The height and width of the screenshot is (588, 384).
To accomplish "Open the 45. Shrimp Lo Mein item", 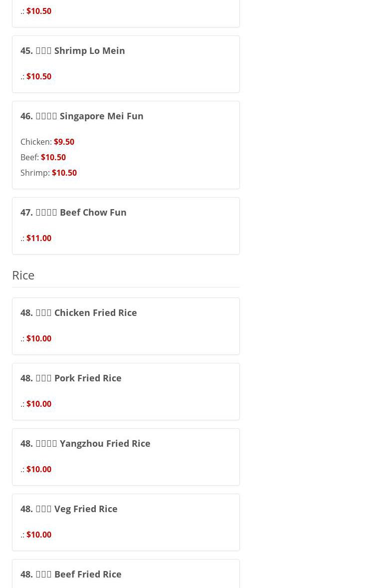I will coord(73,50).
